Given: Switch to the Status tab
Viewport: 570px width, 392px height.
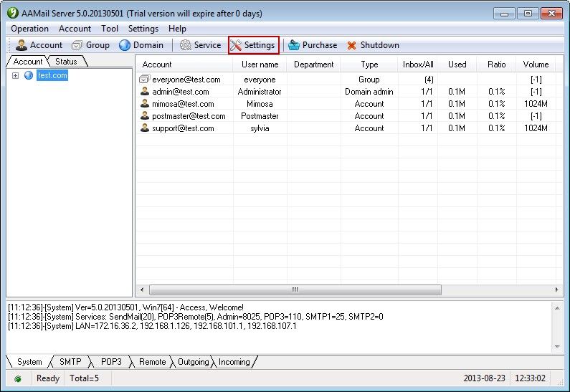Looking at the screenshot, I should click(66, 62).
